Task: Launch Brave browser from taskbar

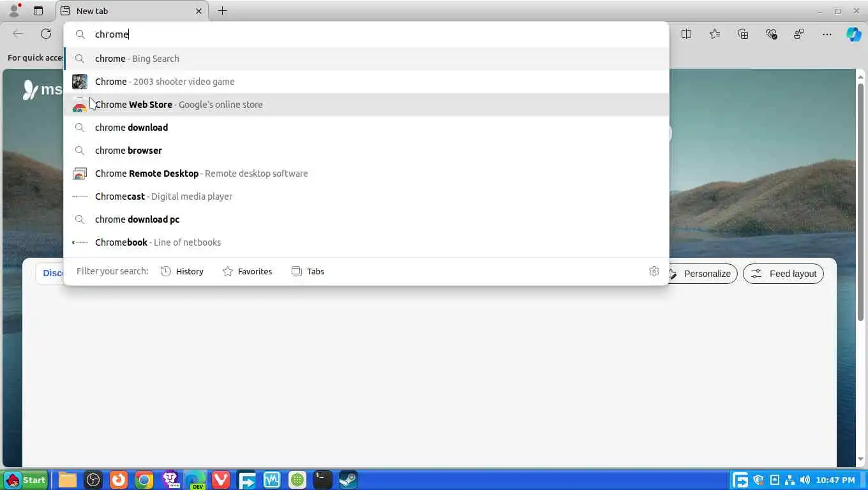Action: click(170, 480)
